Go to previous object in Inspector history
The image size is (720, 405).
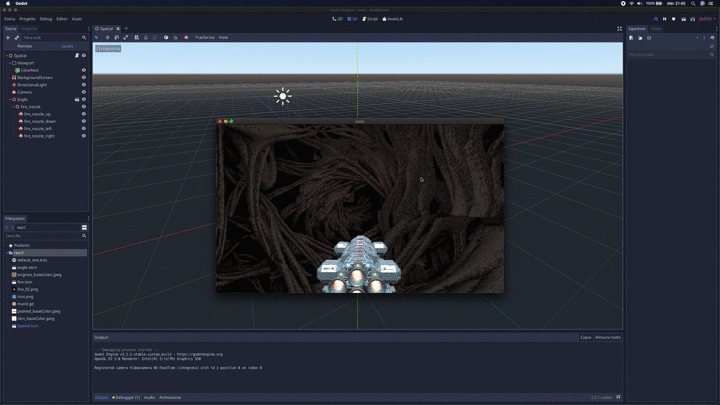(697, 38)
